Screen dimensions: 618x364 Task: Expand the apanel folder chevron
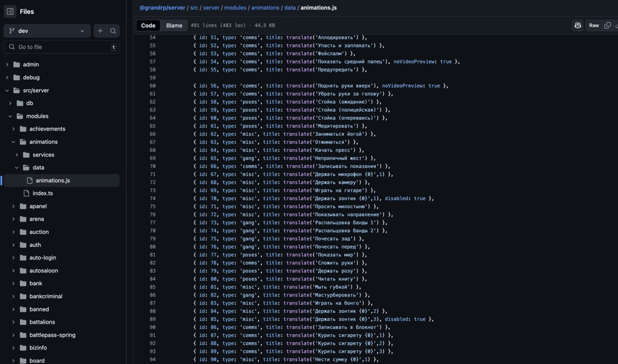(13, 206)
